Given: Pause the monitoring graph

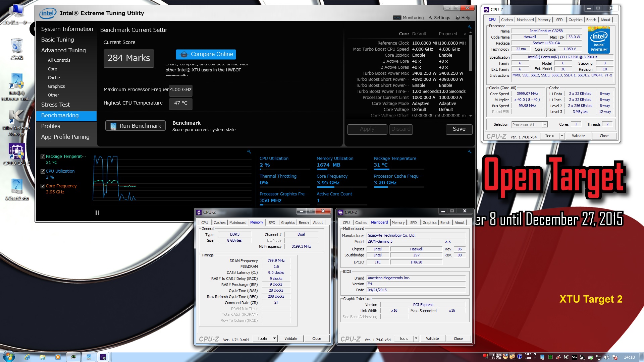Looking at the screenshot, I should click(97, 213).
